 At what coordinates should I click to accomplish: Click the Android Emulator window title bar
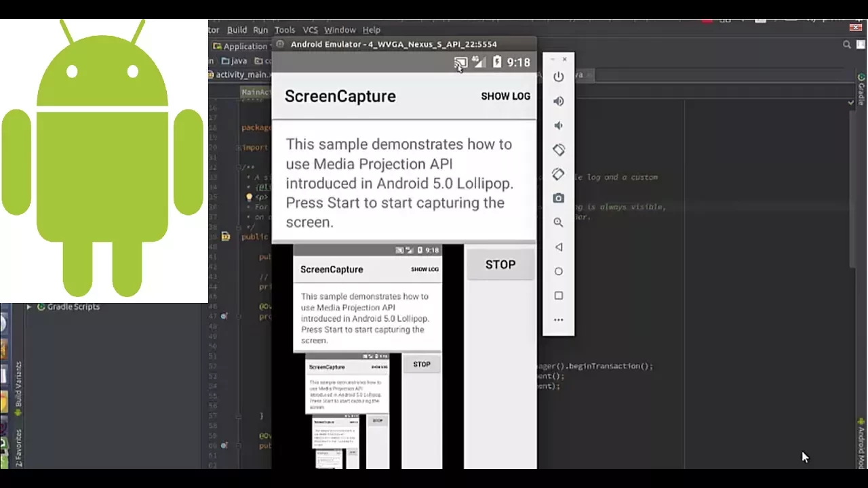[404, 44]
